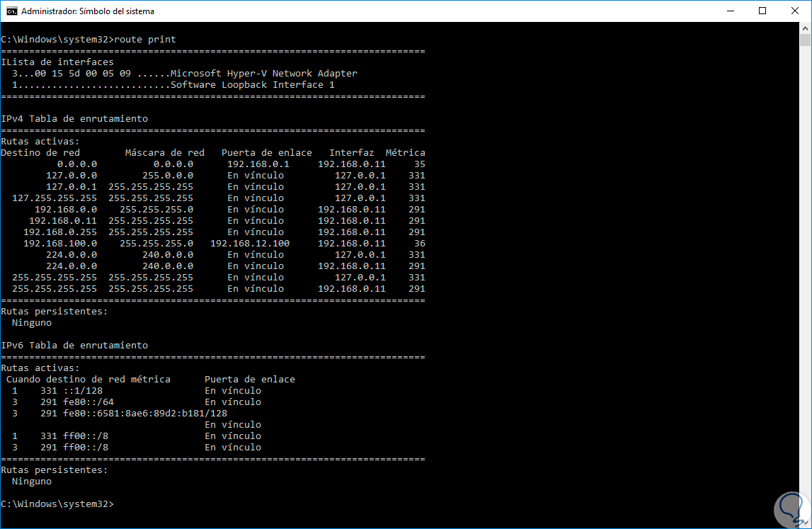Maximize the Command Prompt window
This screenshot has height=529, width=812.
[762, 11]
